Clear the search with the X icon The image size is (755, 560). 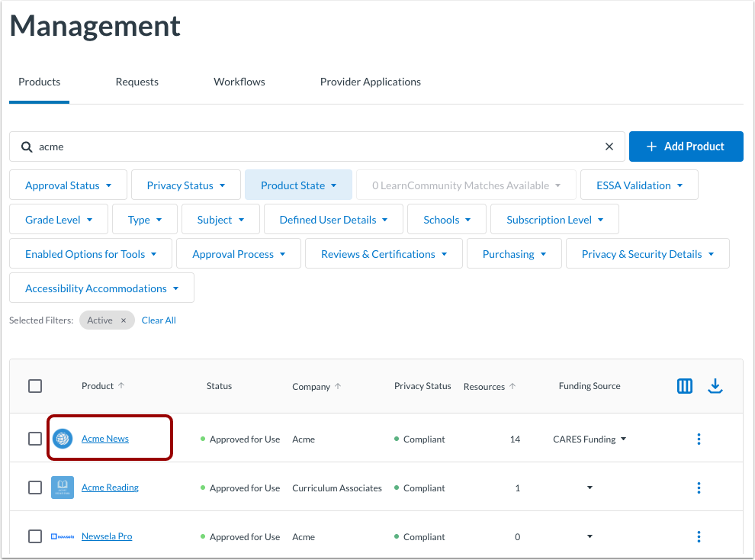click(609, 146)
